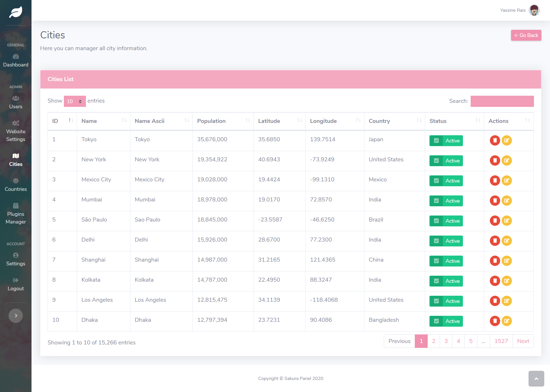Toggle Active status for Dhaka

click(446, 321)
